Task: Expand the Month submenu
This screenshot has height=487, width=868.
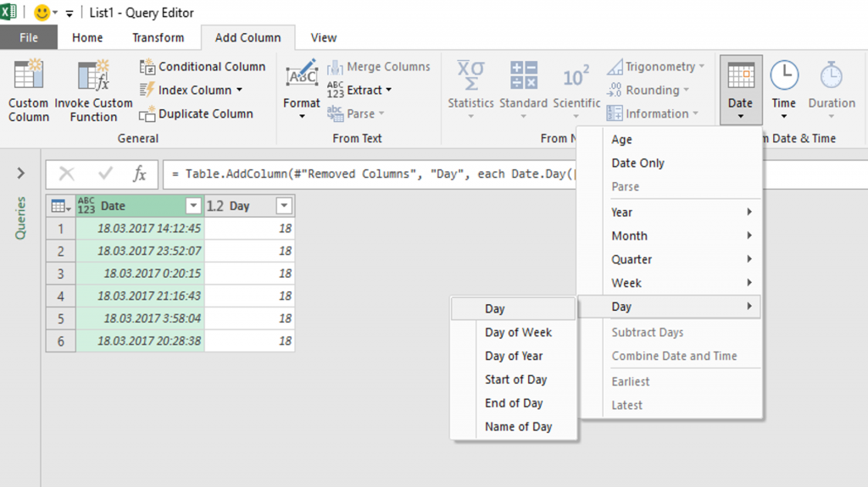Action: [x=682, y=235]
